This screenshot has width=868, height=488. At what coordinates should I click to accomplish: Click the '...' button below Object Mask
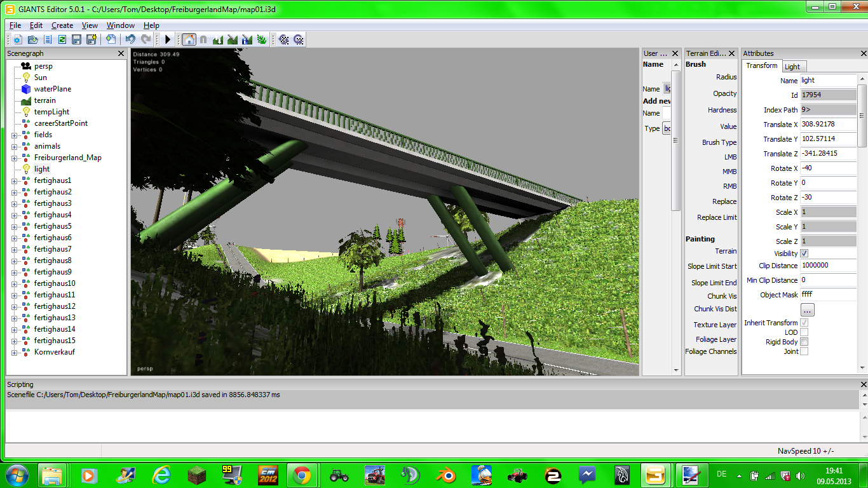pos(807,310)
